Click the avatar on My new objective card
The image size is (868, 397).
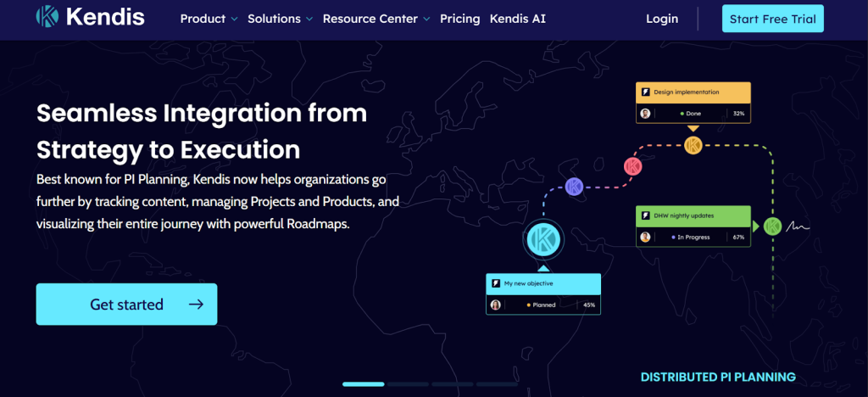point(496,305)
